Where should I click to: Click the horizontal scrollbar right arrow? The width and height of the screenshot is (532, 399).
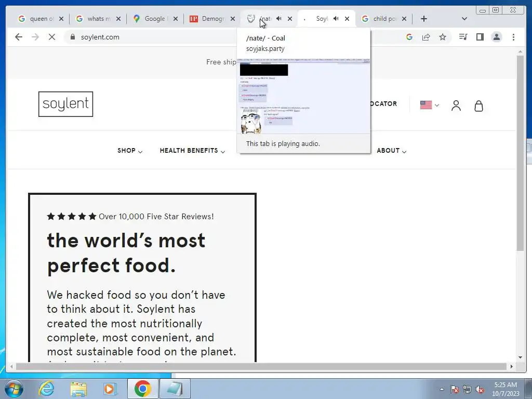tap(512, 366)
